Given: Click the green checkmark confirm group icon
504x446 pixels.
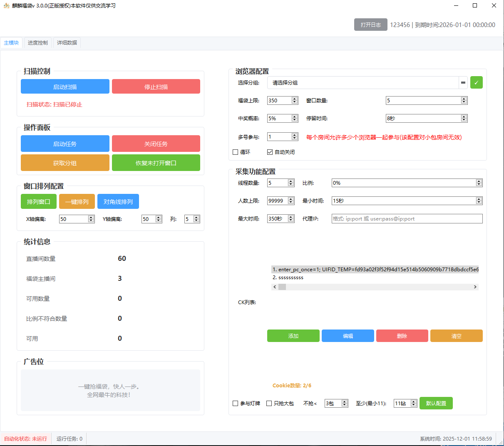Looking at the screenshot, I should point(476,83).
